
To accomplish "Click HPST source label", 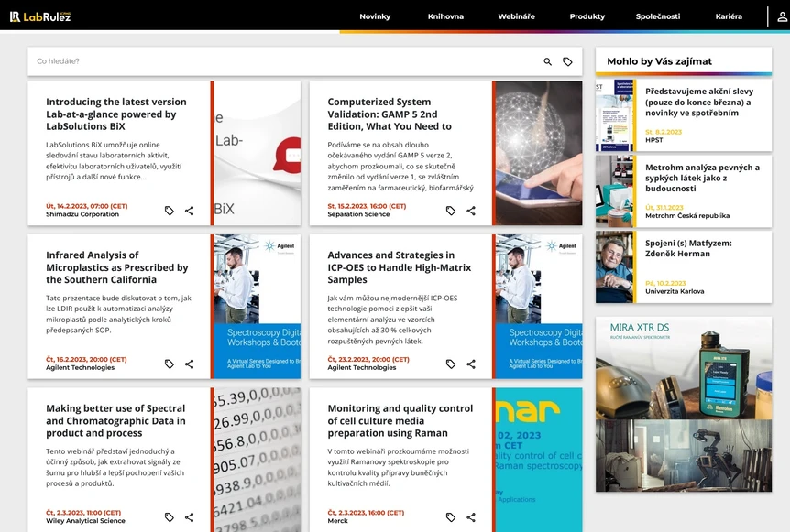I will [654, 140].
